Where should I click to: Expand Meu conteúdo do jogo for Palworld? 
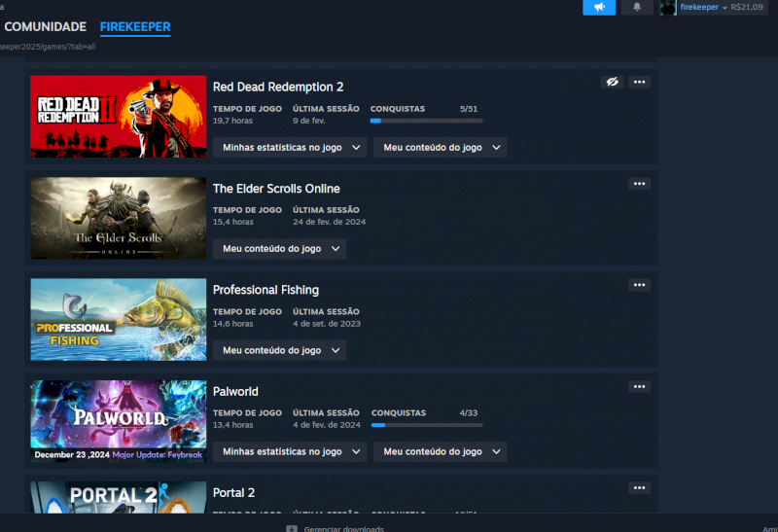[441, 451]
